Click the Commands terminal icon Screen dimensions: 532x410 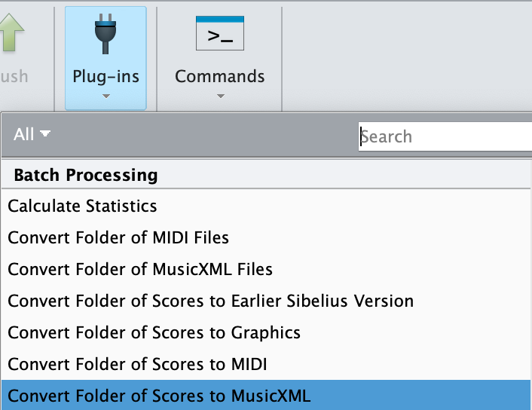point(220,33)
